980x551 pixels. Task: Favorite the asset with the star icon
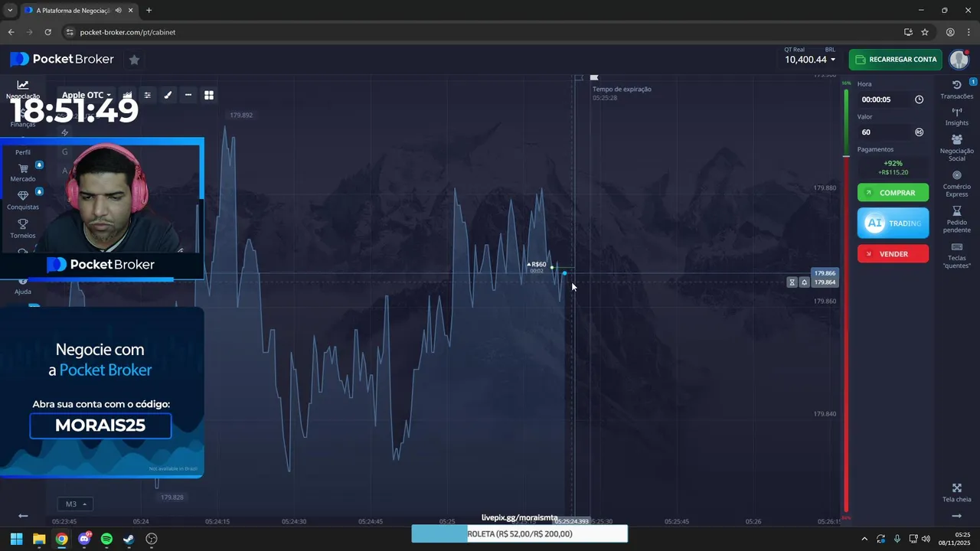coord(134,60)
